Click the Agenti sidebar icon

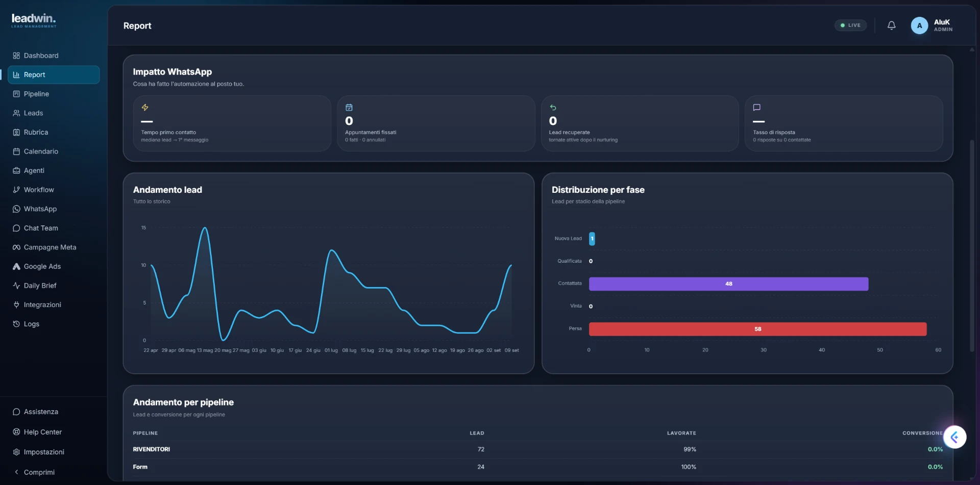(16, 170)
